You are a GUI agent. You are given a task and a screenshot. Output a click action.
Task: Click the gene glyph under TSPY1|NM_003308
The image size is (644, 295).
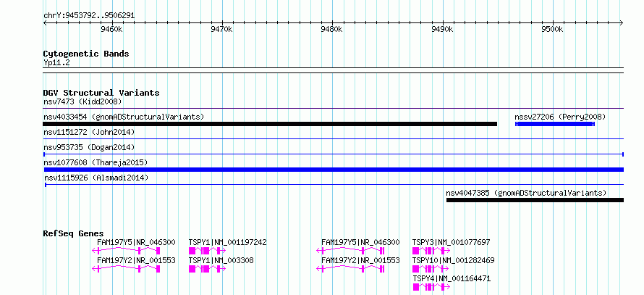click(207, 269)
